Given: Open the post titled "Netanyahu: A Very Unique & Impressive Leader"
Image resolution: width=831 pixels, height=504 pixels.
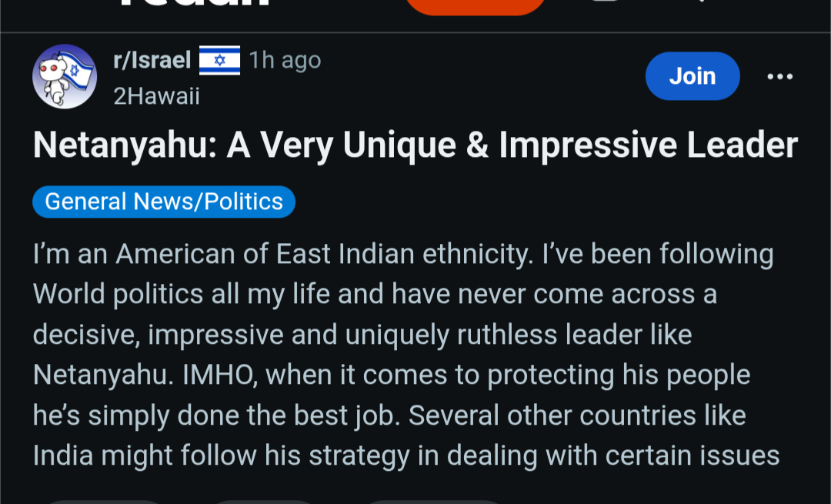Looking at the screenshot, I should click(415, 145).
